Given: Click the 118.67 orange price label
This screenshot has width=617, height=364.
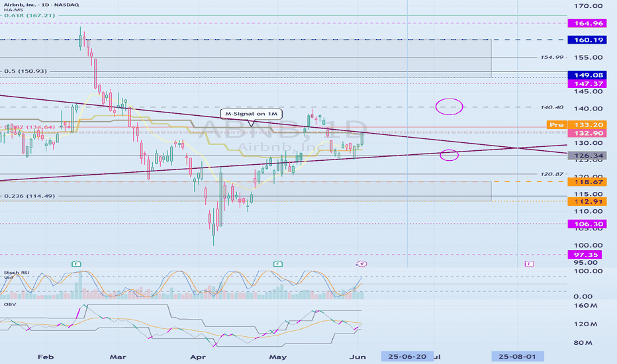Looking at the screenshot, I should (587, 182).
